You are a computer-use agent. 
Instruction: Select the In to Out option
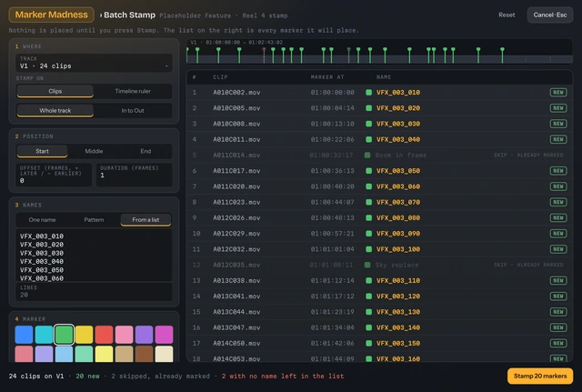133,111
